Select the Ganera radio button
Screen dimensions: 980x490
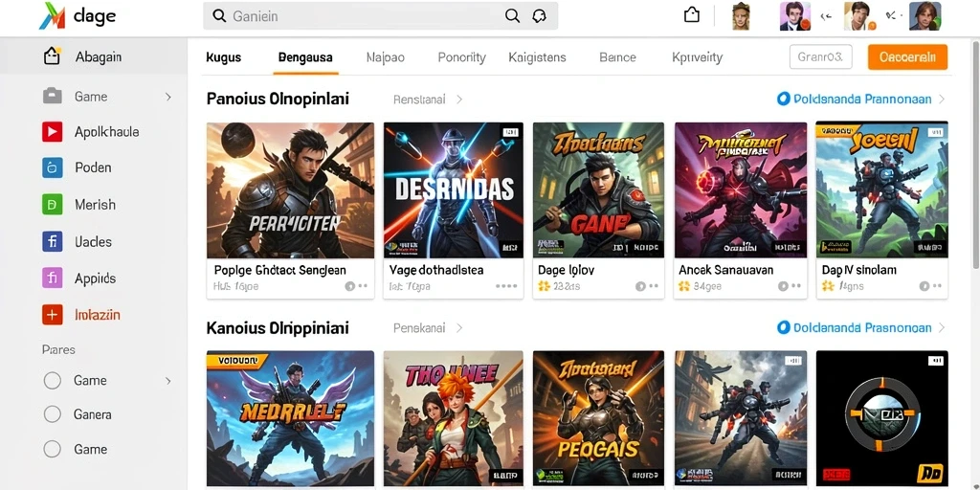pyautogui.click(x=53, y=414)
